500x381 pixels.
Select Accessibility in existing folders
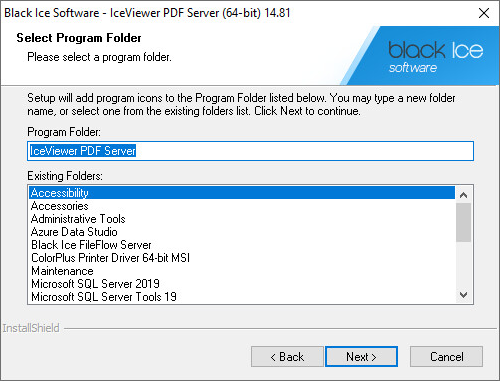point(242,193)
